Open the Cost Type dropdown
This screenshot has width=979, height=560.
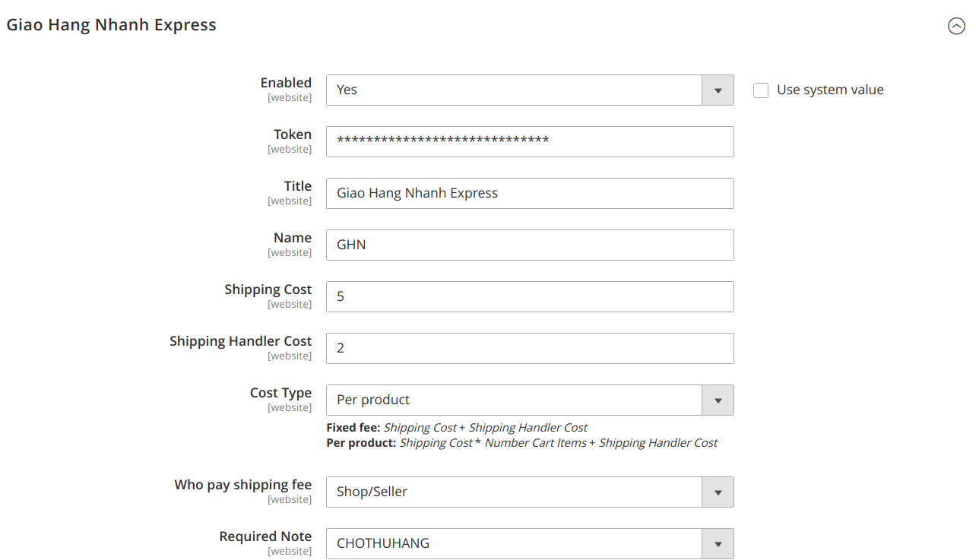click(530, 400)
